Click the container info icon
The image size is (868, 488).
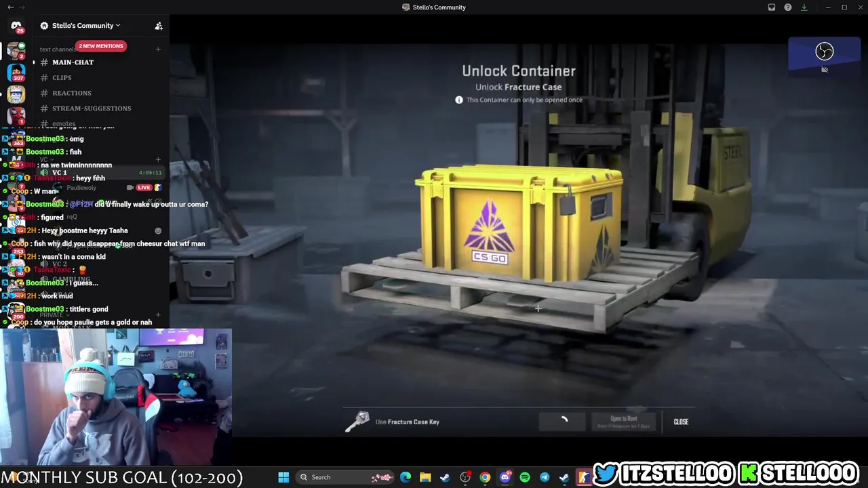459,100
